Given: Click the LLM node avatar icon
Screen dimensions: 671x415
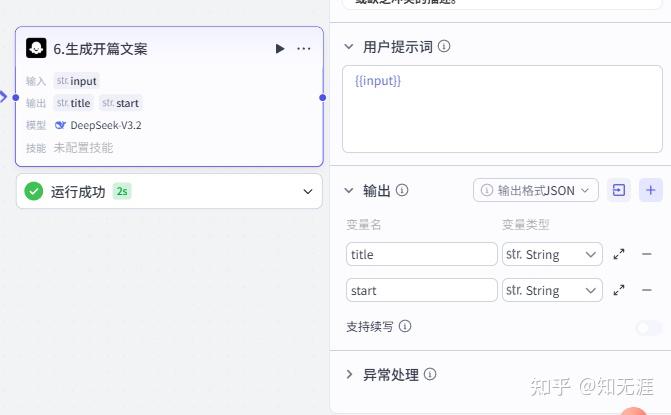Looking at the screenshot, I should (x=36, y=48).
